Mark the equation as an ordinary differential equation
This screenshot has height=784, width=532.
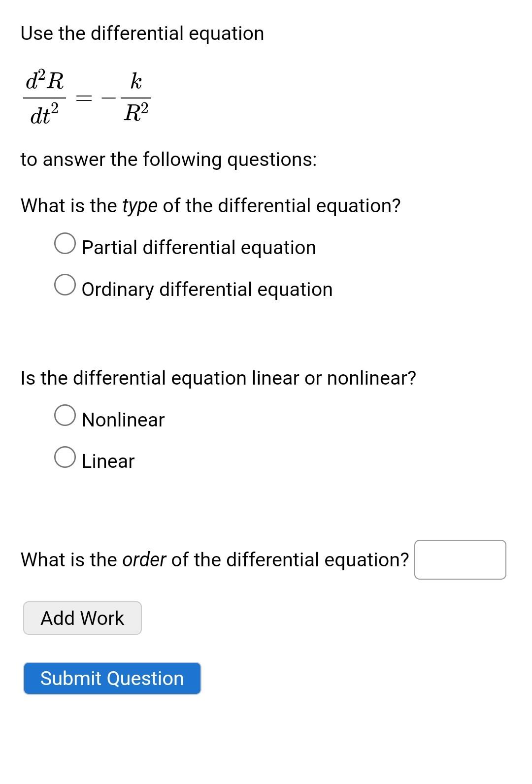coord(66,284)
